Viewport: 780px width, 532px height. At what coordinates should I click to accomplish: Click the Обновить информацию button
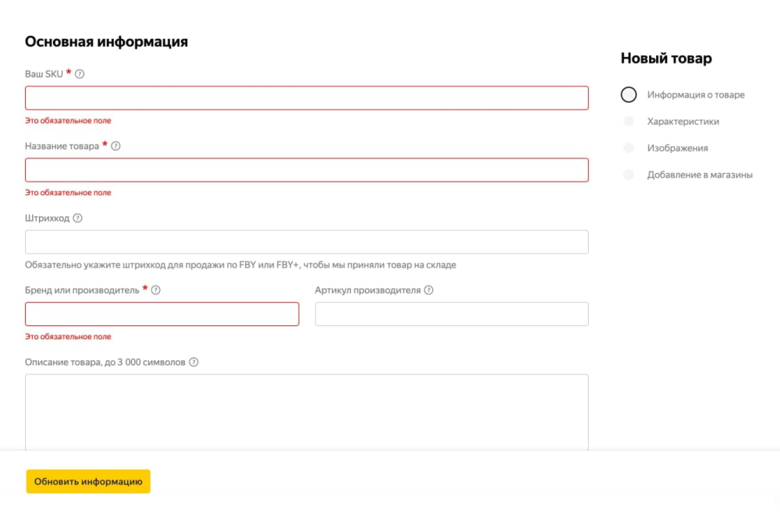click(x=88, y=482)
